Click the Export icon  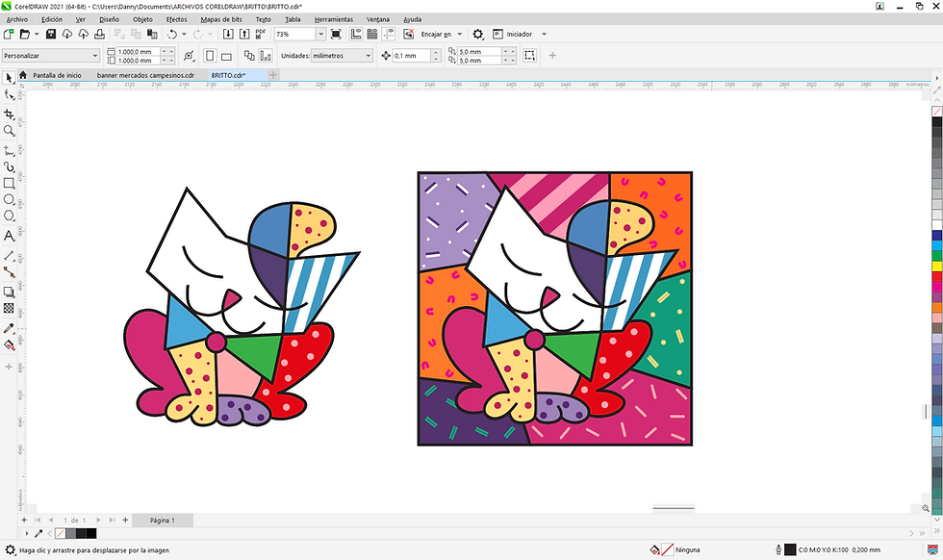point(244,35)
